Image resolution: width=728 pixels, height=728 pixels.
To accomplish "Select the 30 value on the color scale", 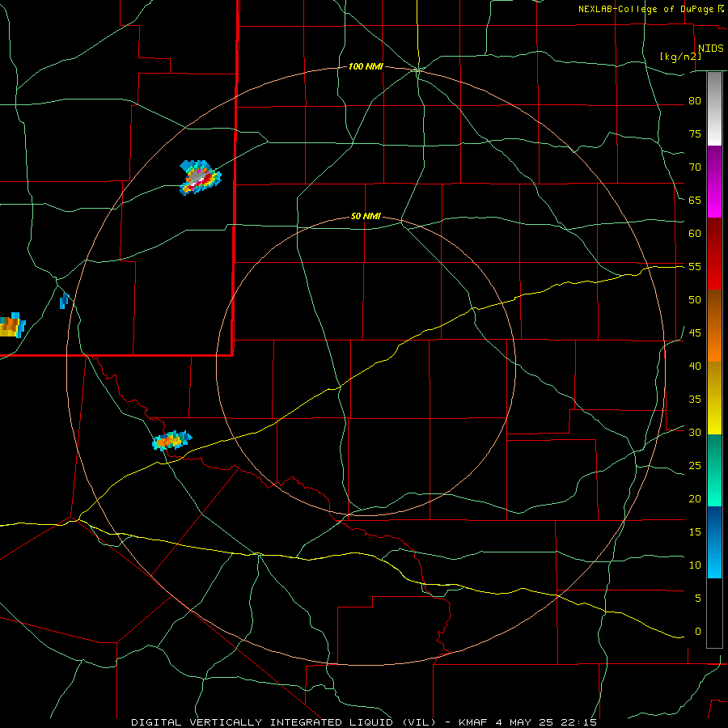I will pyautogui.click(x=695, y=432).
